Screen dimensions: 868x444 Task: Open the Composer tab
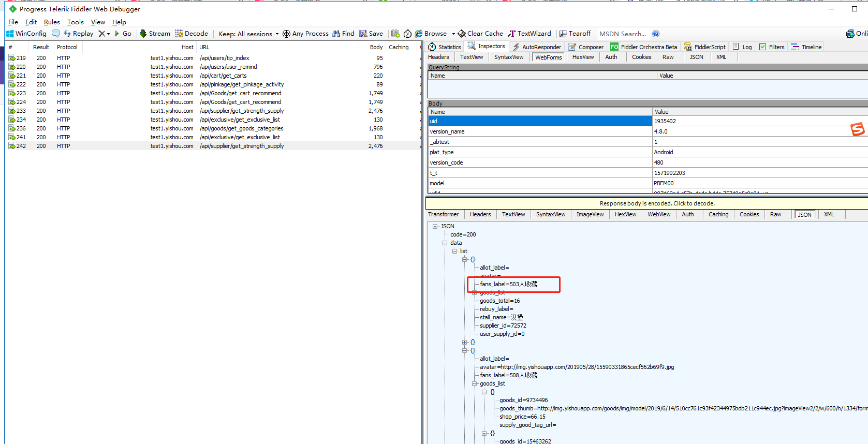[586, 47]
